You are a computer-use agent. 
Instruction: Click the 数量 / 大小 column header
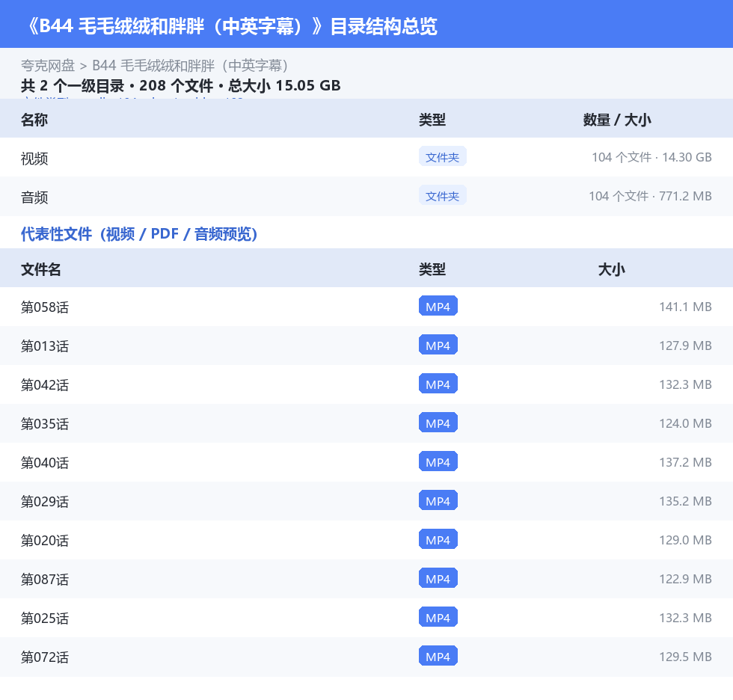coord(617,120)
